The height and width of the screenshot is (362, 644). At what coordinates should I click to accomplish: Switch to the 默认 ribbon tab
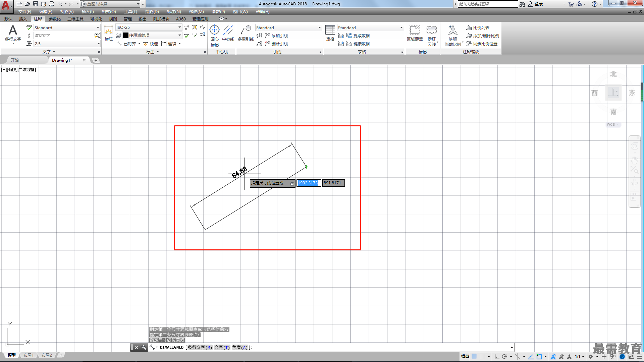8,19
